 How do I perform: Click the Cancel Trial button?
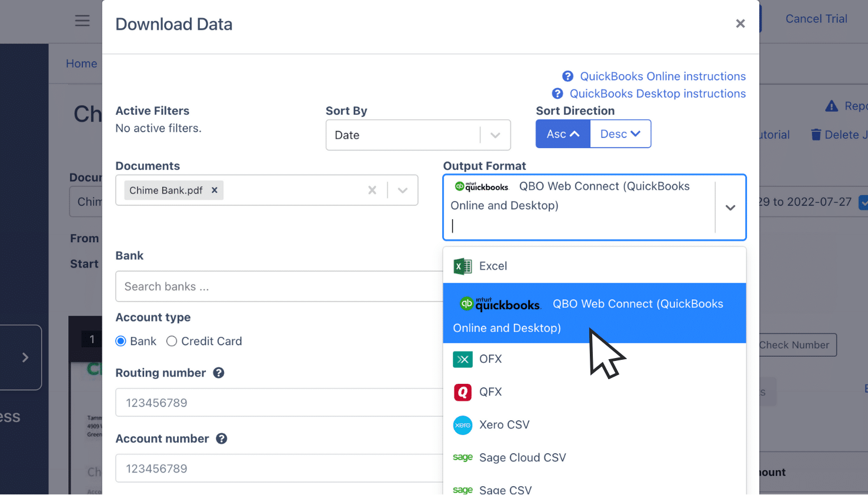click(x=816, y=18)
